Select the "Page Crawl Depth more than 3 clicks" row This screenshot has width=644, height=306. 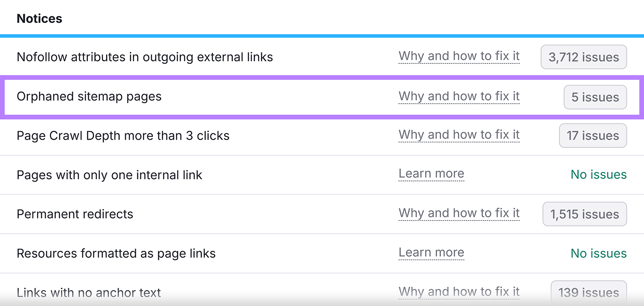tap(123, 136)
